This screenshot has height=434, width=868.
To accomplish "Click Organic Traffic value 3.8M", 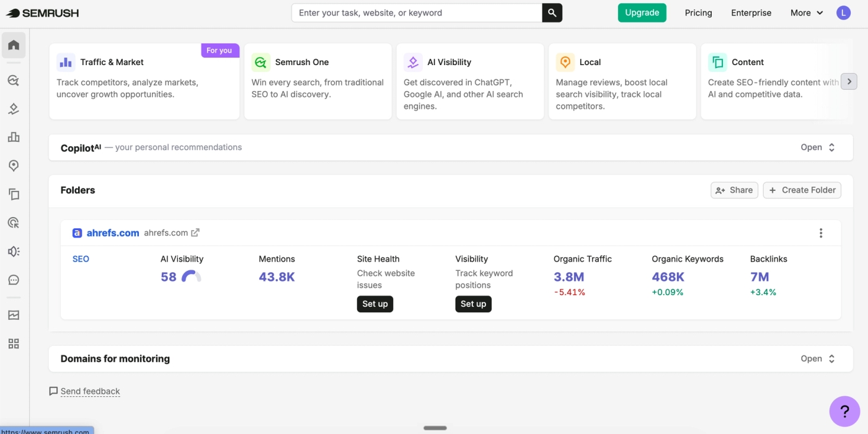I will click(x=569, y=277).
